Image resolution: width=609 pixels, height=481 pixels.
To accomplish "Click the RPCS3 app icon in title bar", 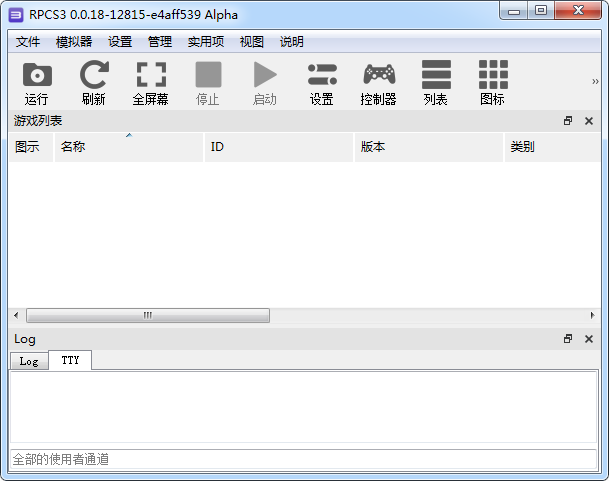I will point(16,14).
